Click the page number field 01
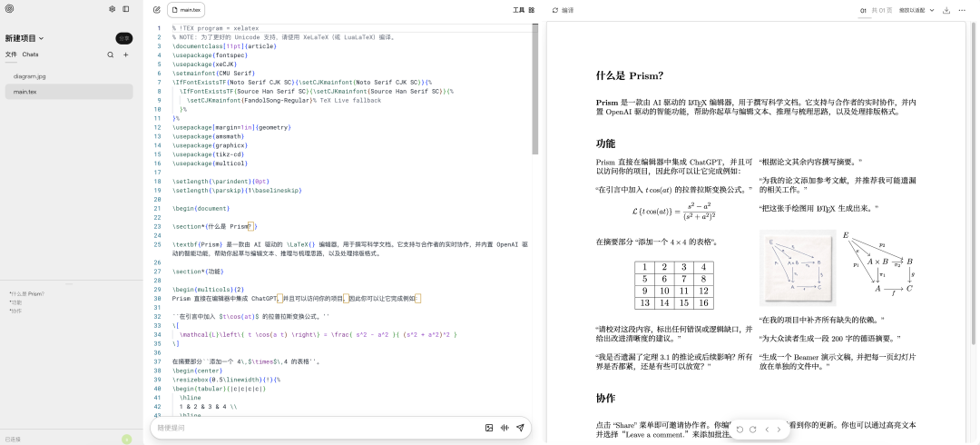 click(863, 10)
